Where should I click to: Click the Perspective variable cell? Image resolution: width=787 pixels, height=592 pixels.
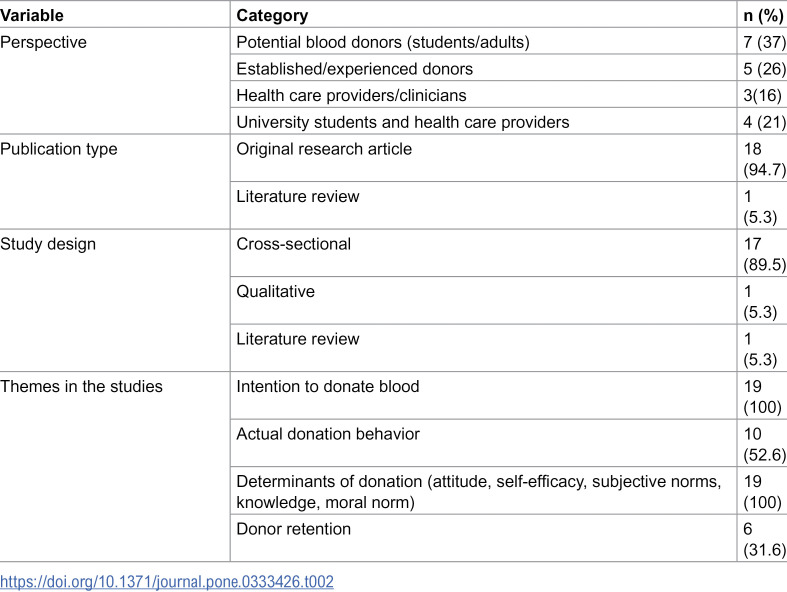point(43,42)
